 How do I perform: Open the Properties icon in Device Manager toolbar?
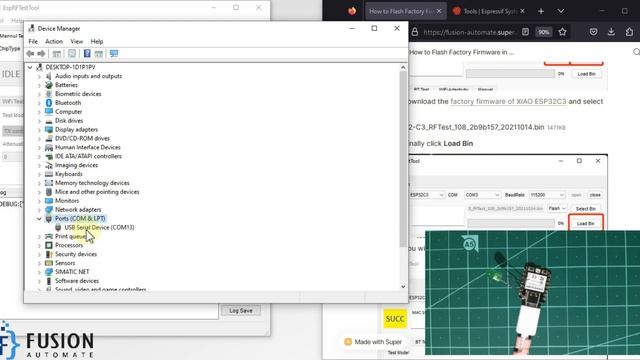pyautogui.click(x=72, y=53)
